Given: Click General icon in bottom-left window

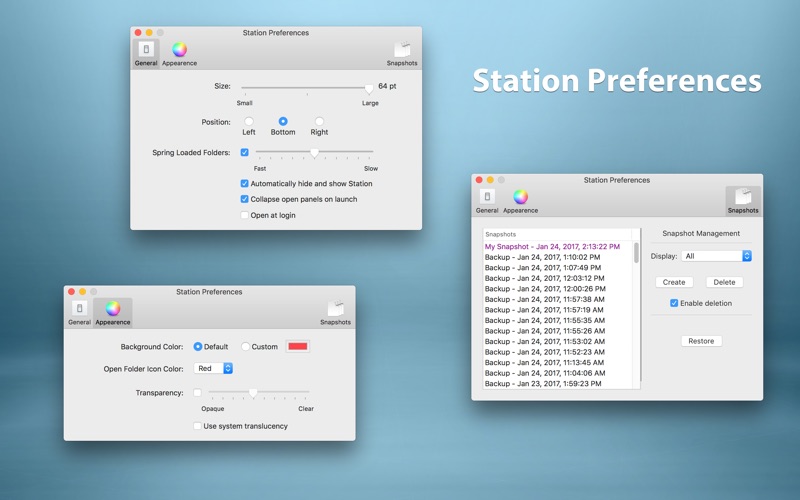Looking at the screenshot, I should point(79,310).
